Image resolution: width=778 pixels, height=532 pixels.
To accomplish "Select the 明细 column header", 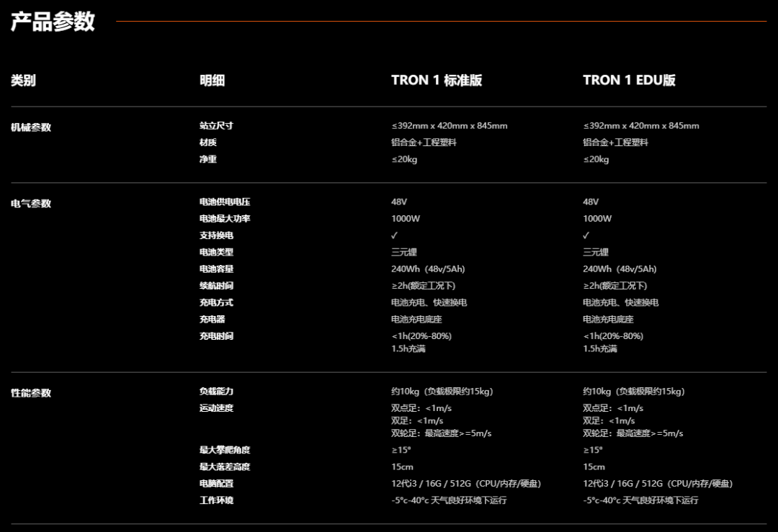I will [x=213, y=81].
